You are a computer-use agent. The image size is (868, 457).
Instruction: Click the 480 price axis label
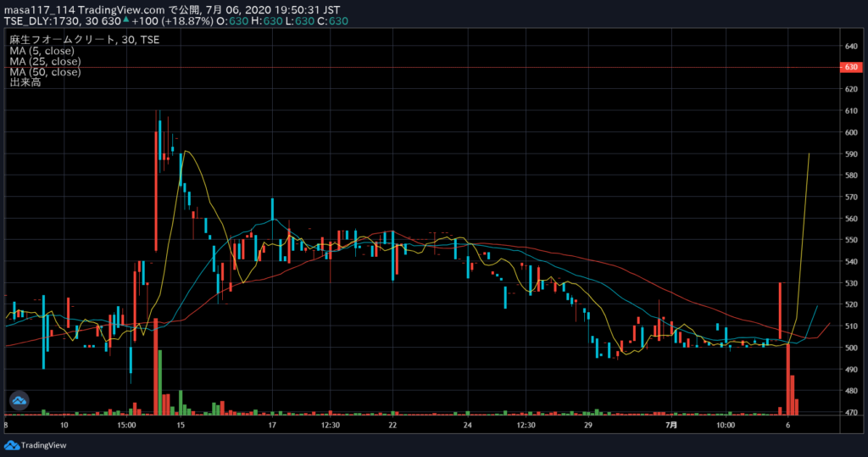point(851,391)
